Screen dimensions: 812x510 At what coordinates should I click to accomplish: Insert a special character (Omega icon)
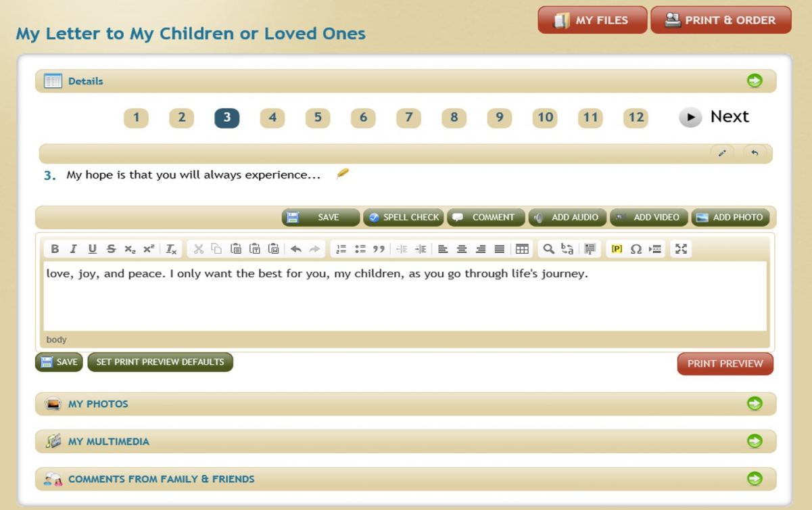click(x=636, y=249)
